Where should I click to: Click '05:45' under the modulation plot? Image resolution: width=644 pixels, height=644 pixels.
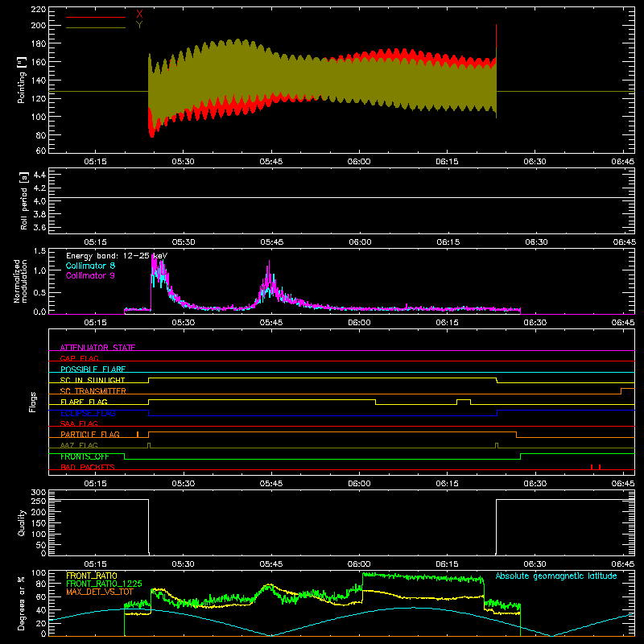(x=271, y=323)
